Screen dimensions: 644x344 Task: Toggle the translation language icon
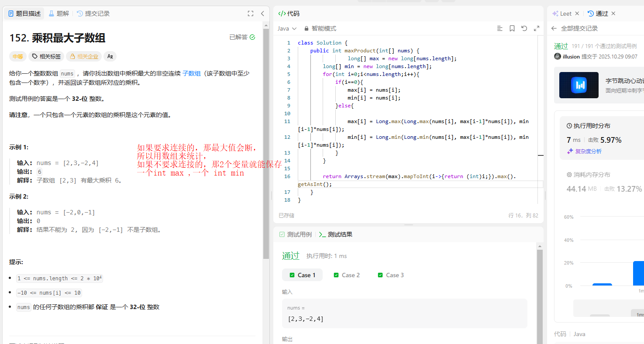pos(110,56)
